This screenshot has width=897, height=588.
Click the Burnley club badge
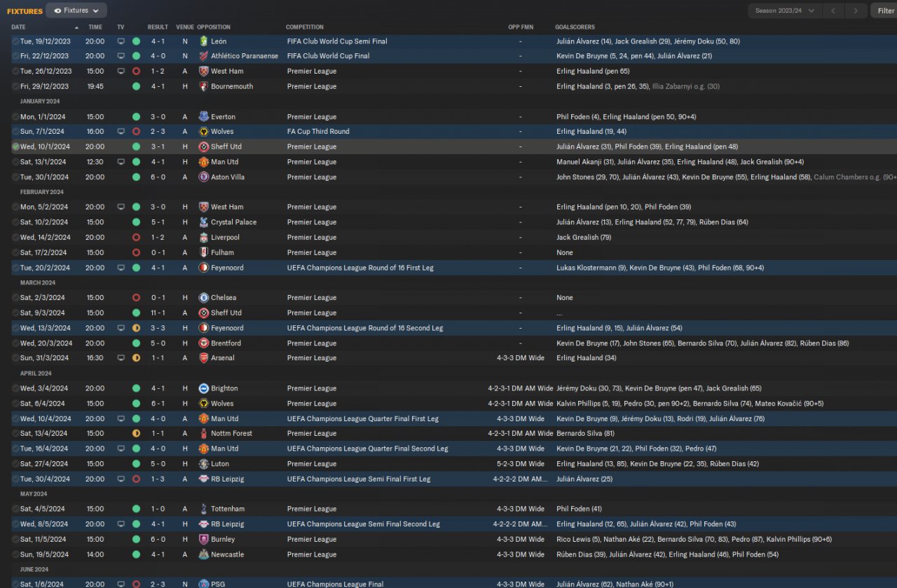click(203, 540)
